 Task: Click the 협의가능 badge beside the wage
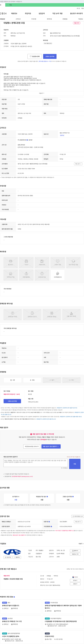tap(62, 136)
